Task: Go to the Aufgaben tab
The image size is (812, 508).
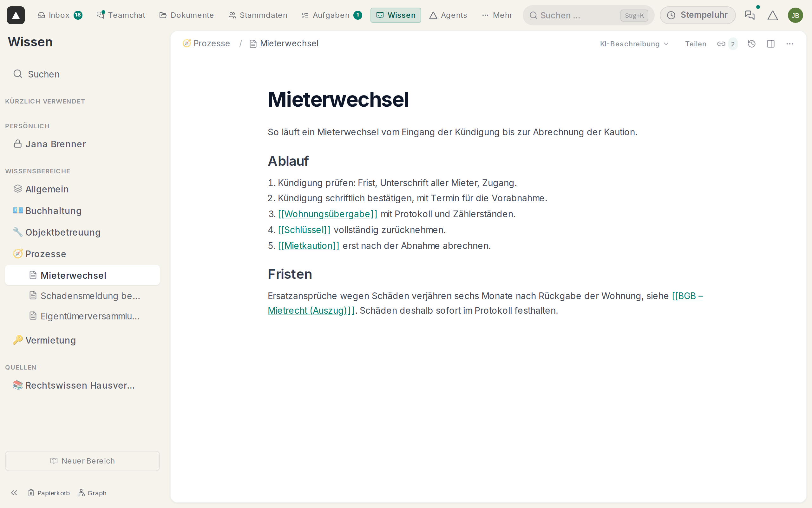Action: [331, 15]
